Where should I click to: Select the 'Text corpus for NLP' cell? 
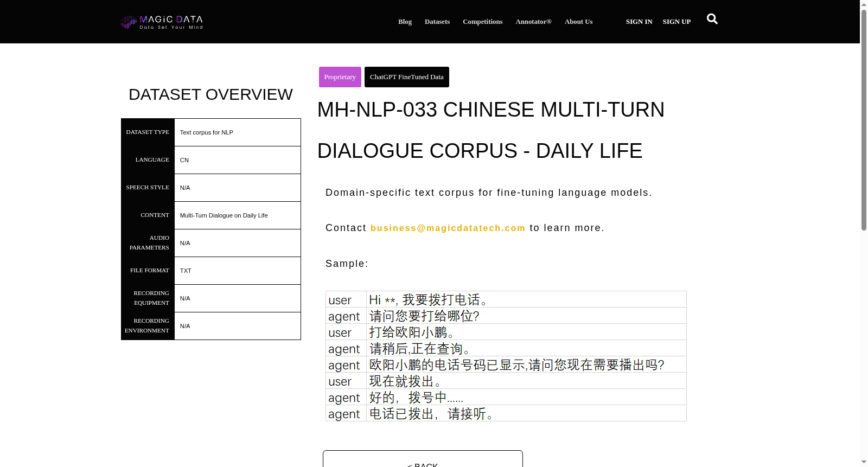coord(238,132)
